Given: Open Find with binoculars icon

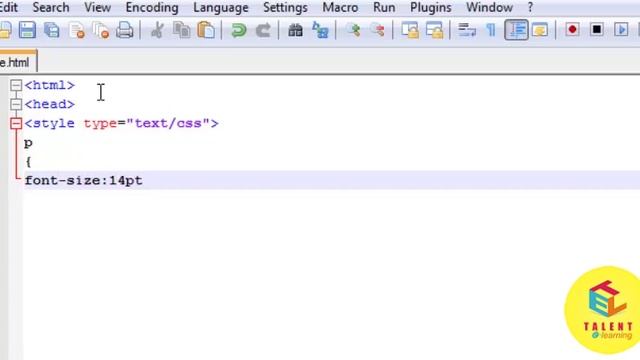Looking at the screenshot, I should (x=295, y=30).
